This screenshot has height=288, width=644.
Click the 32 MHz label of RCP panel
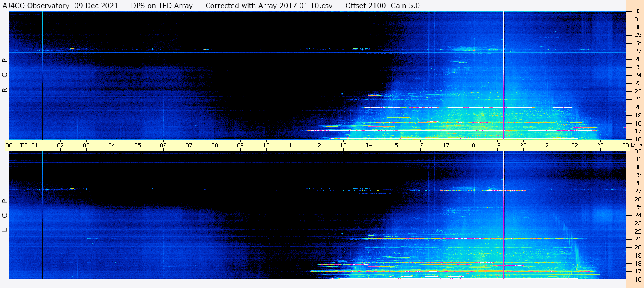click(638, 12)
